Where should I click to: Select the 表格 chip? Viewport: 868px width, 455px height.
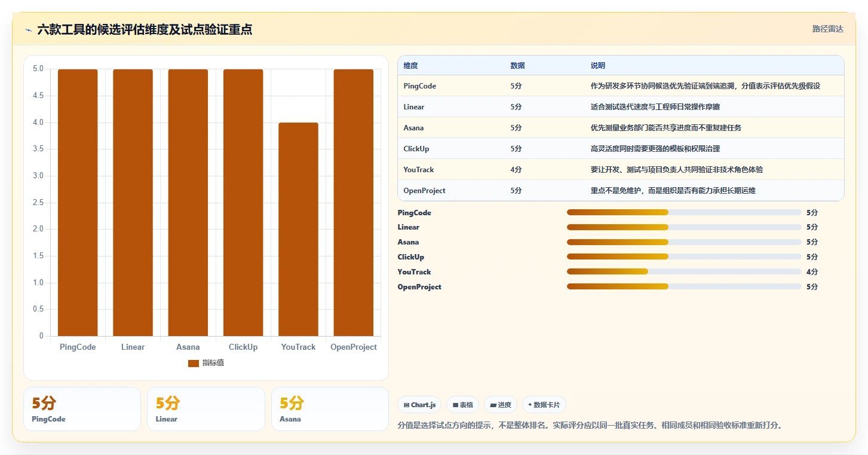(x=463, y=405)
